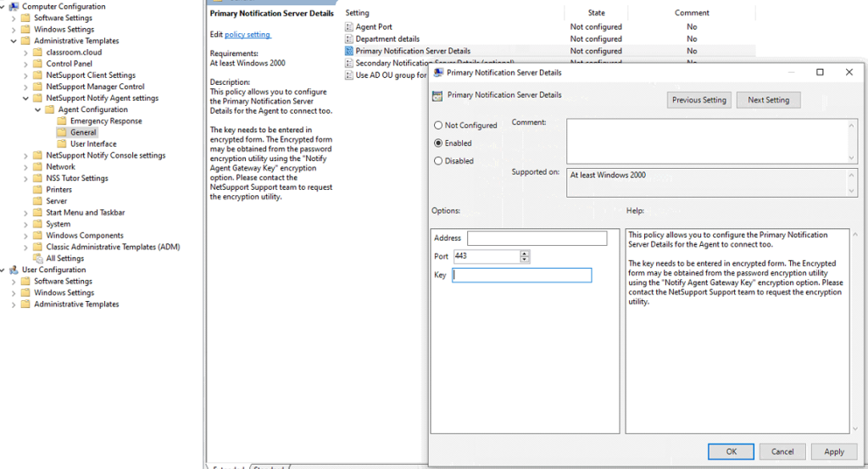Click the dialog title bar icon
This screenshot has width=868, height=469.
(x=438, y=73)
